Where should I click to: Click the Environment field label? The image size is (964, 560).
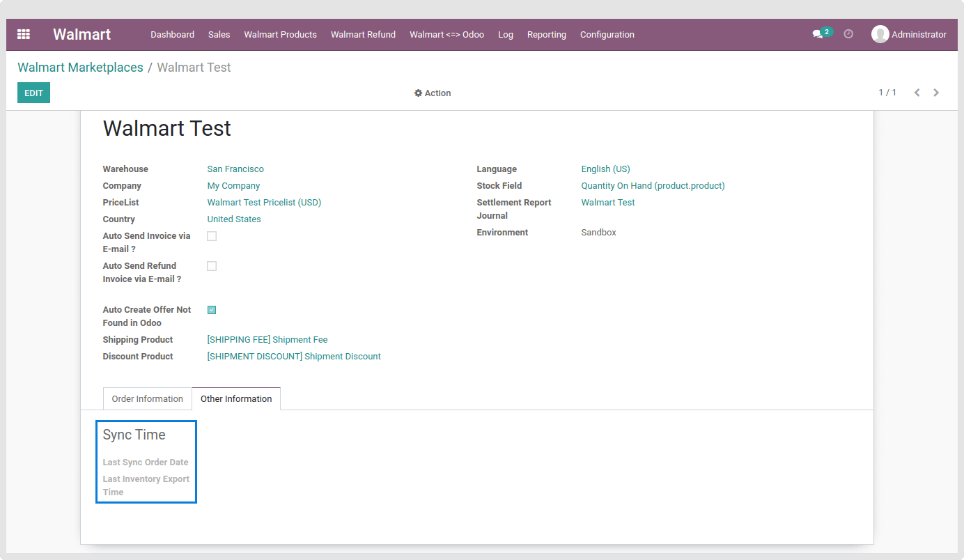pos(502,233)
